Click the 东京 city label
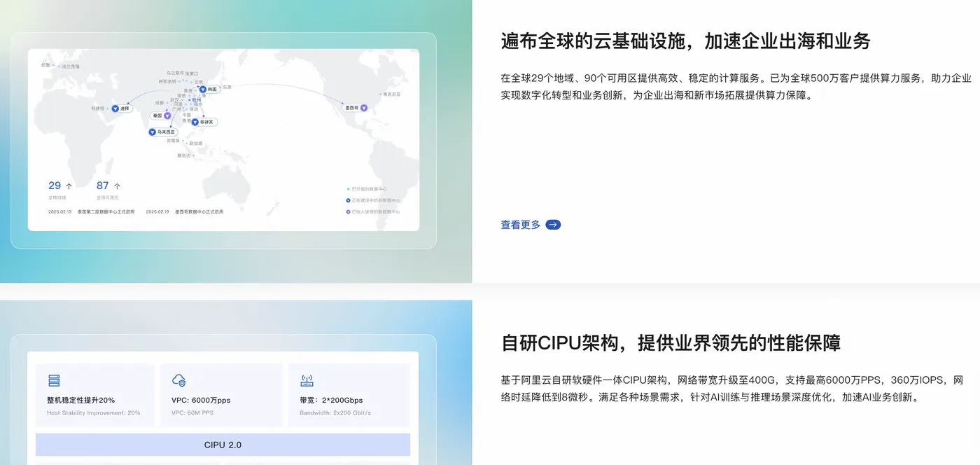This screenshot has width=980, height=465. click(227, 87)
